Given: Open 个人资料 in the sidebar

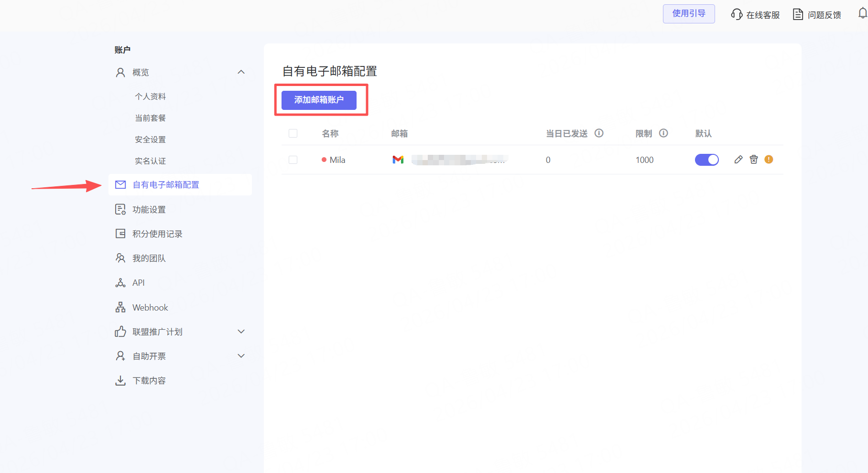Looking at the screenshot, I should (x=150, y=97).
